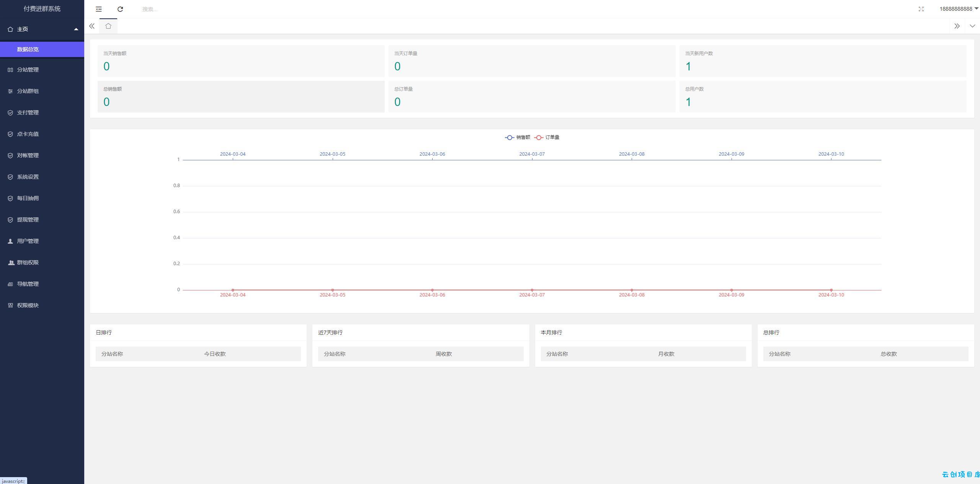The height and width of the screenshot is (484, 980).
Task: Click the 分站群组 sidebar icon
Action: [x=10, y=91]
